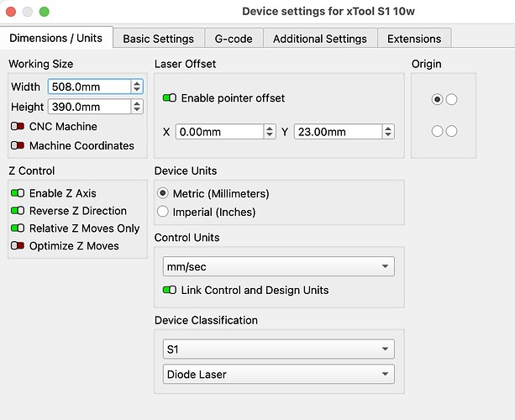Click the Y offset stepper arrows

388,132
